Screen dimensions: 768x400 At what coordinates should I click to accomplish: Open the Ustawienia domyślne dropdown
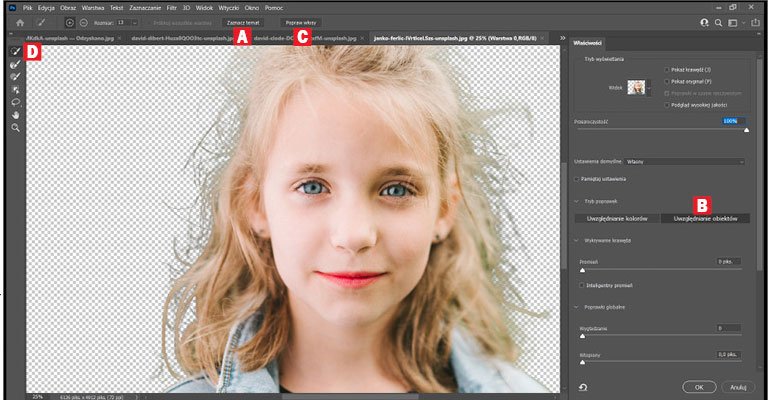[x=685, y=162]
